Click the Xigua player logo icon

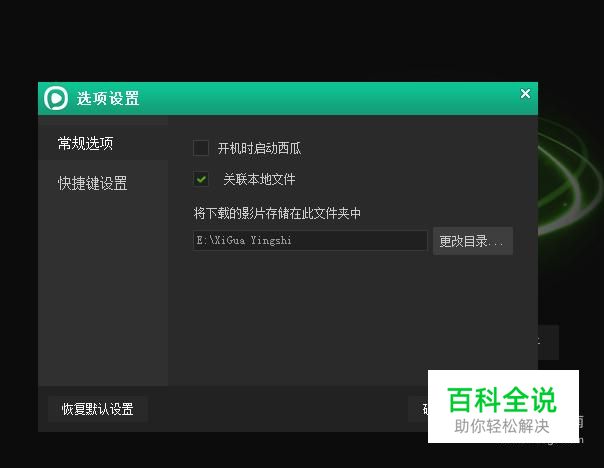click(56, 98)
